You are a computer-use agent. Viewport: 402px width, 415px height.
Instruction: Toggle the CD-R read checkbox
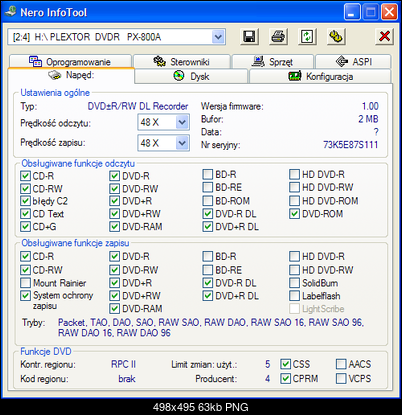(25, 176)
